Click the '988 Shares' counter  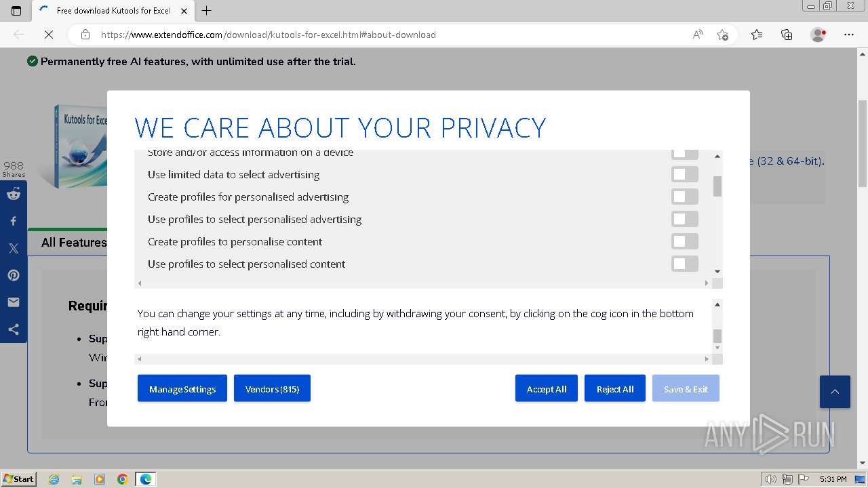[14, 169]
